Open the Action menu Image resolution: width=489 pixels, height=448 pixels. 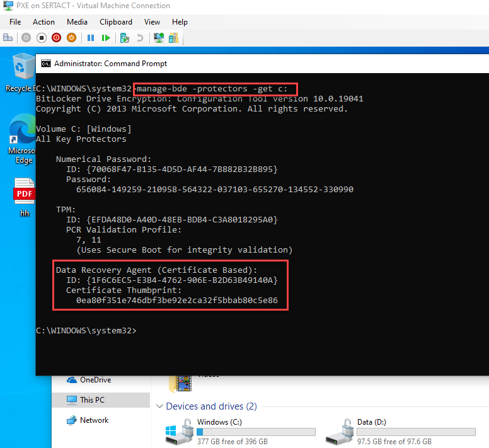pyautogui.click(x=43, y=21)
